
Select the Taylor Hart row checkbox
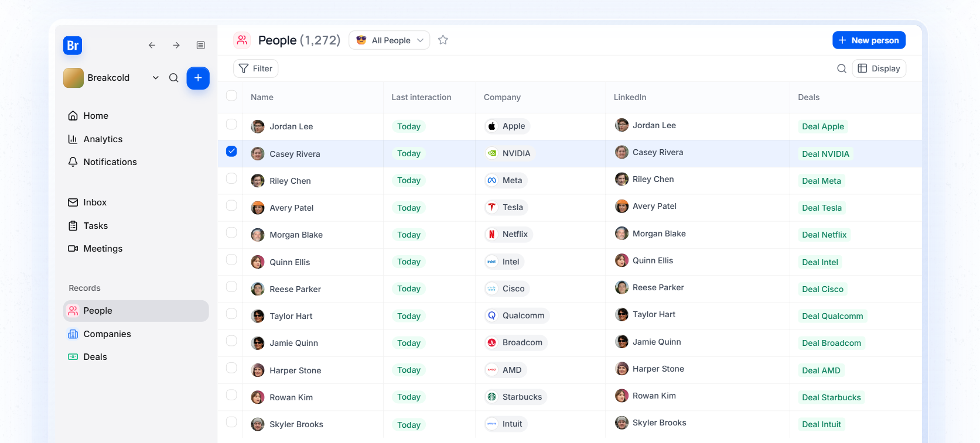click(231, 314)
